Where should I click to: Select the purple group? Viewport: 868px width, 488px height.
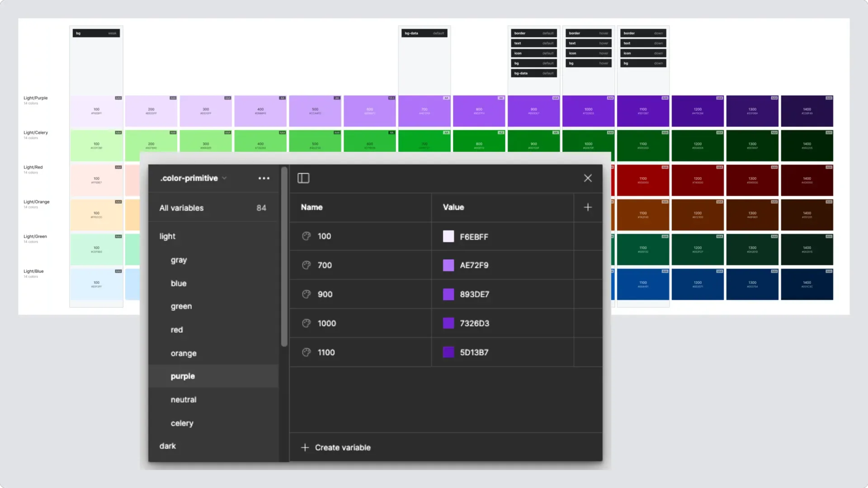pyautogui.click(x=213, y=376)
